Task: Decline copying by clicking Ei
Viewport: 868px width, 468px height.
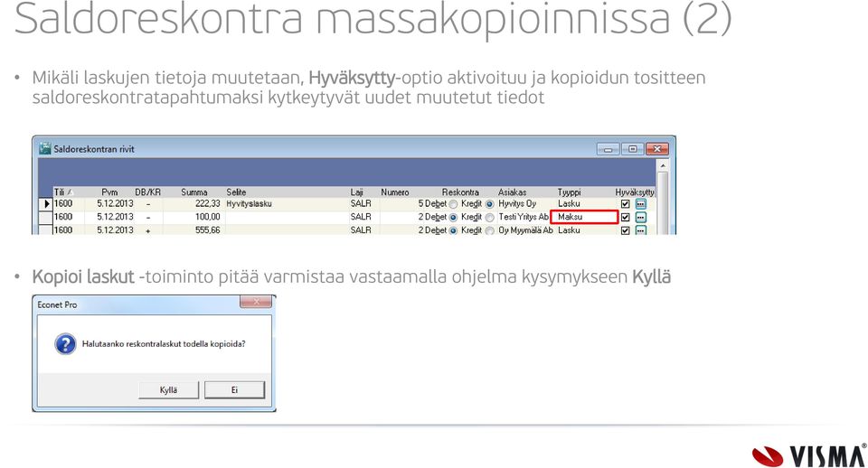Action: [234, 390]
